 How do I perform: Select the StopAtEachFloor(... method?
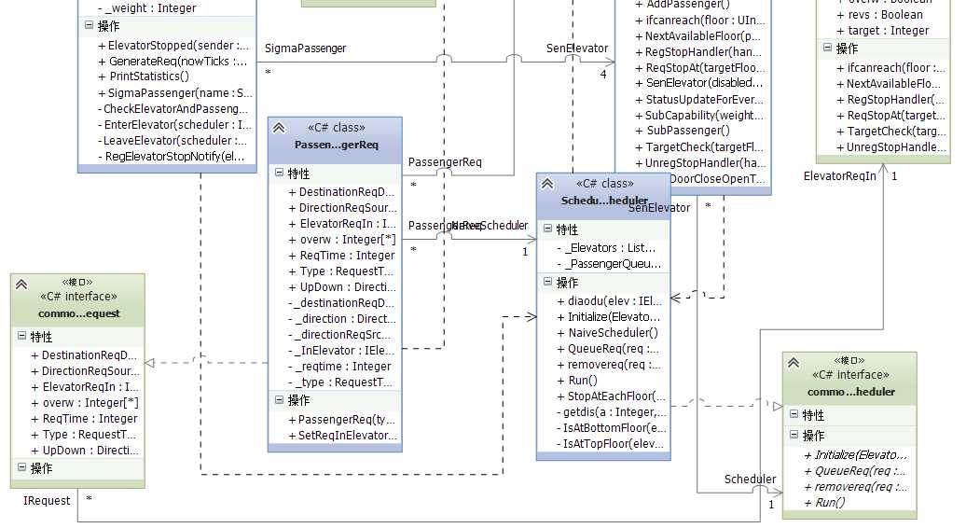(x=612, y=396)
